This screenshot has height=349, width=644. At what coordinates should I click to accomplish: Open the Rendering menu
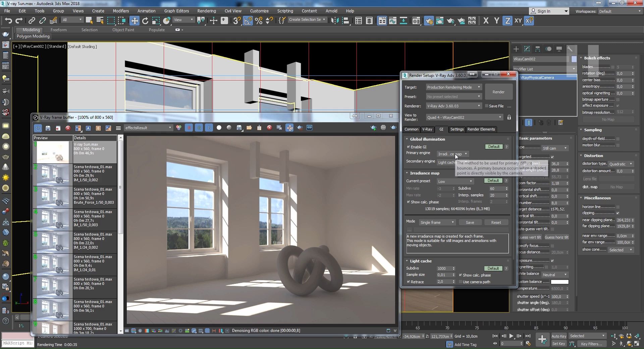(x=207, y=11)
